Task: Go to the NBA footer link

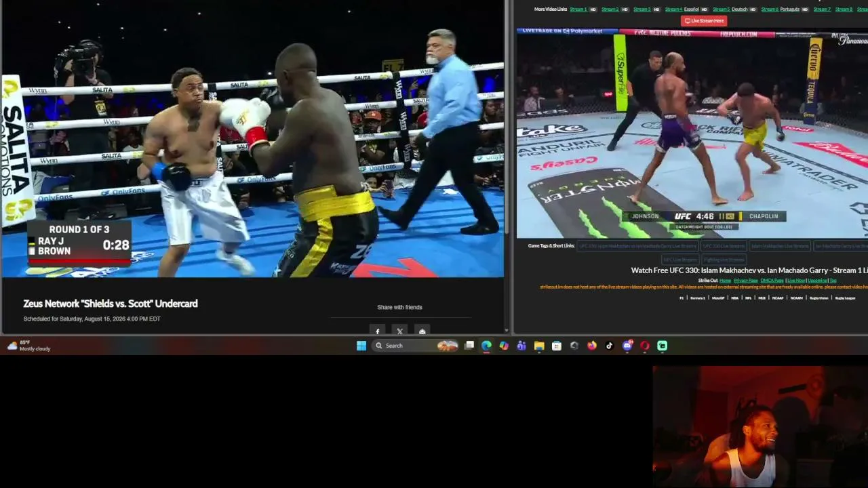Action: (734, 298)
